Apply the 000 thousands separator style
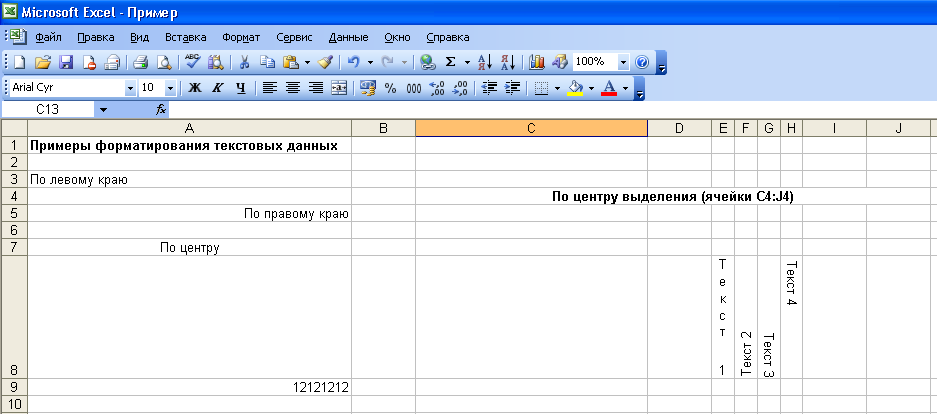The width and height of the screenshot is (937, 414). point(414,88)
